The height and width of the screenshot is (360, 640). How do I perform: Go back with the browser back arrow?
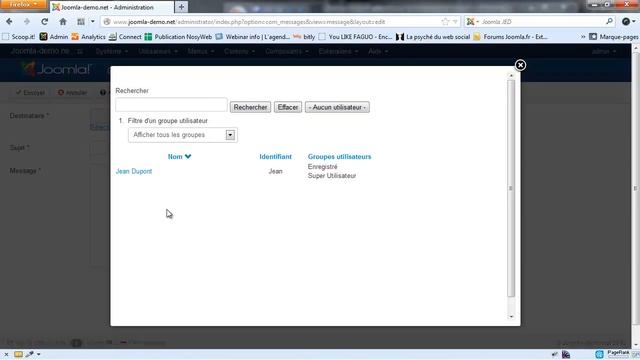point(9,22)
